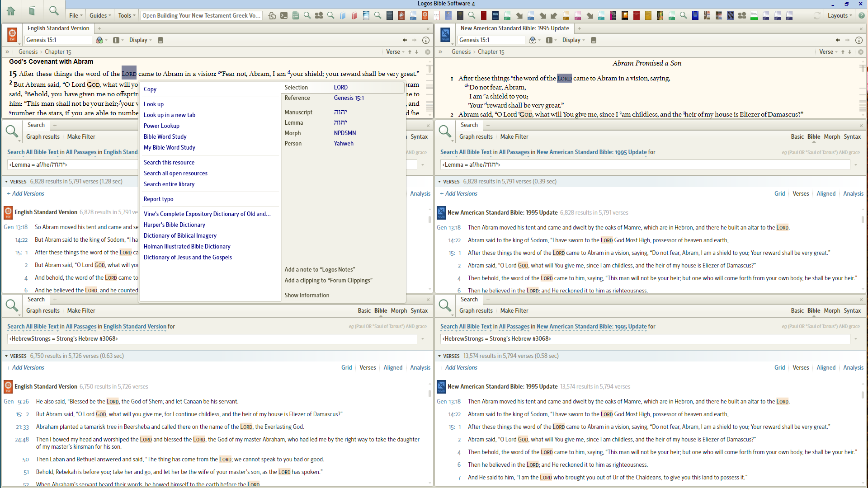Open Harper's Bible Dictionary from context menu
Screen dimensions: 868x488
click(175, 225)
